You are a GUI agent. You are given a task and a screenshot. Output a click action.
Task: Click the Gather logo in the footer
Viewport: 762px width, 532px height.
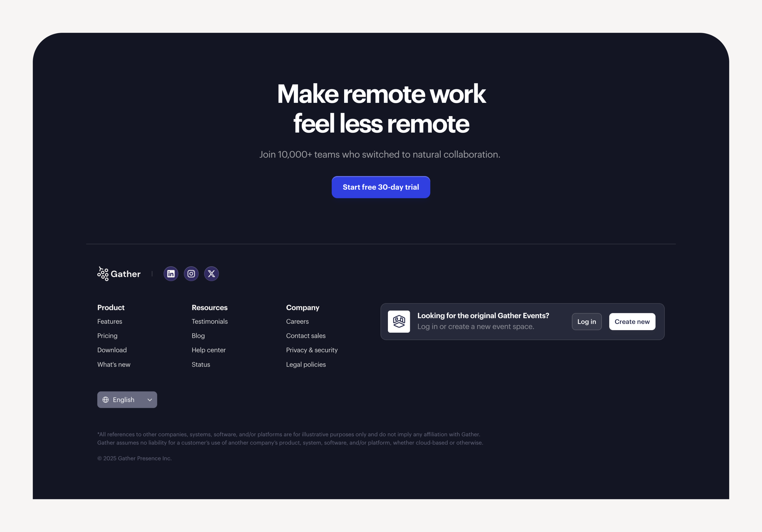[x=118, y=274]
